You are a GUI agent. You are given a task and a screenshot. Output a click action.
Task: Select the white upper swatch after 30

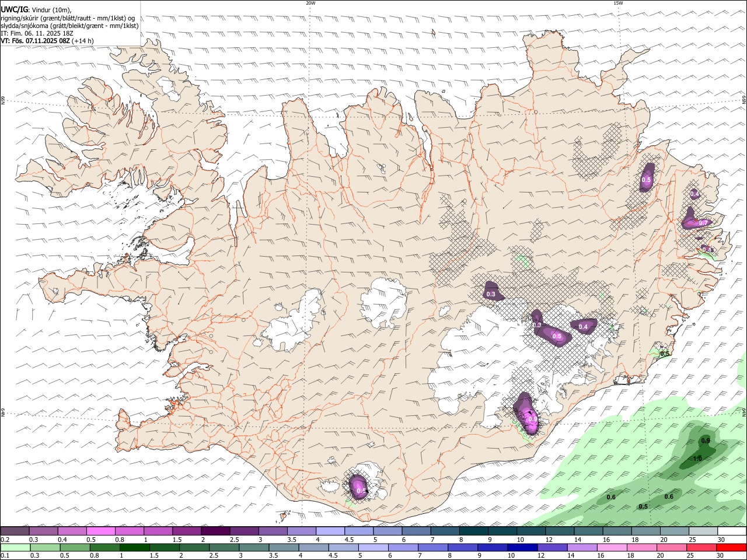pyautogui.click(x=732, y=531)
